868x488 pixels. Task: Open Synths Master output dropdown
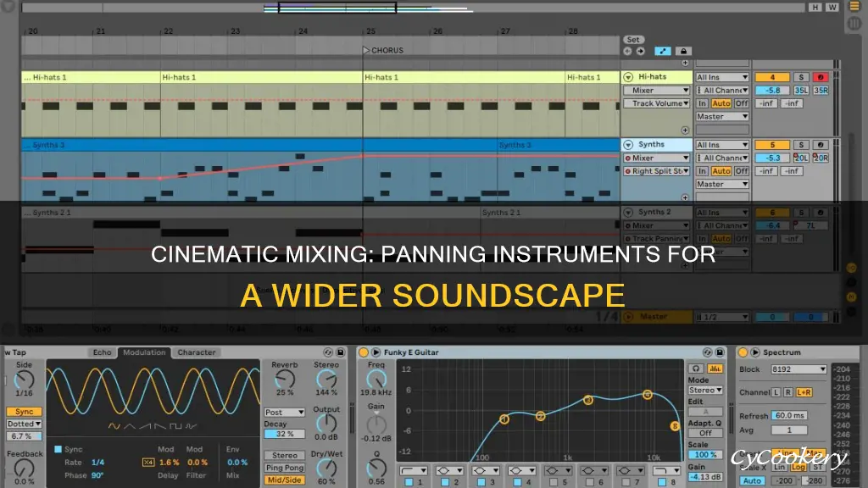tap(722, 184)
